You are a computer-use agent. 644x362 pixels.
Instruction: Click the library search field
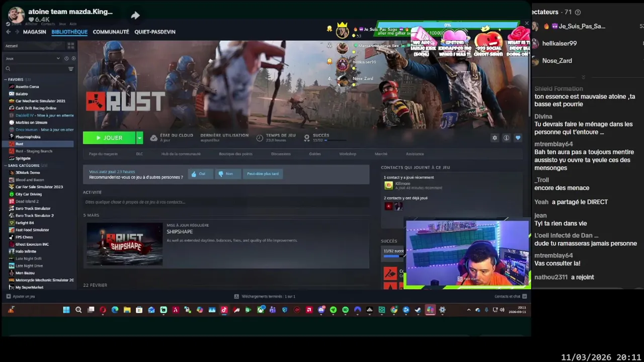35,69
